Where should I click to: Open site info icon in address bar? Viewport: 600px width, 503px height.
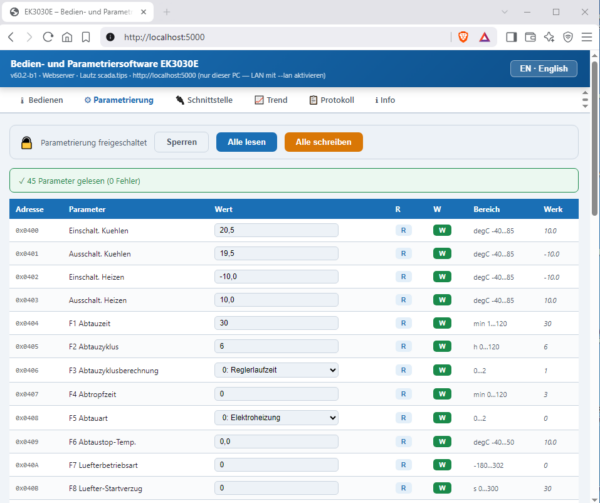click(x=110, y=37)
